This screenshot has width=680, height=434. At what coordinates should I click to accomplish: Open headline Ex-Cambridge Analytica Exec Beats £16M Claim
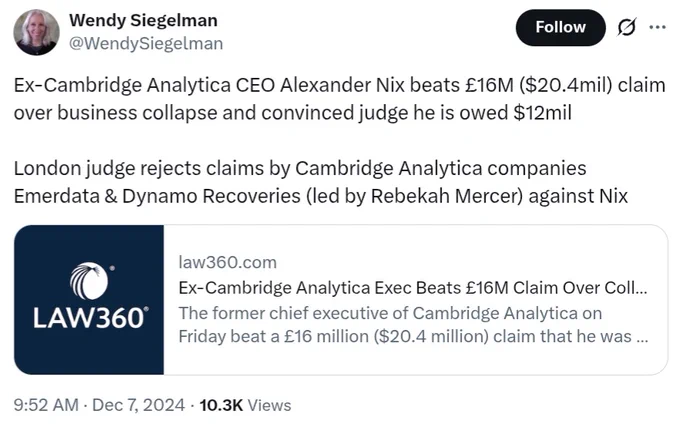tap(413, 288)
